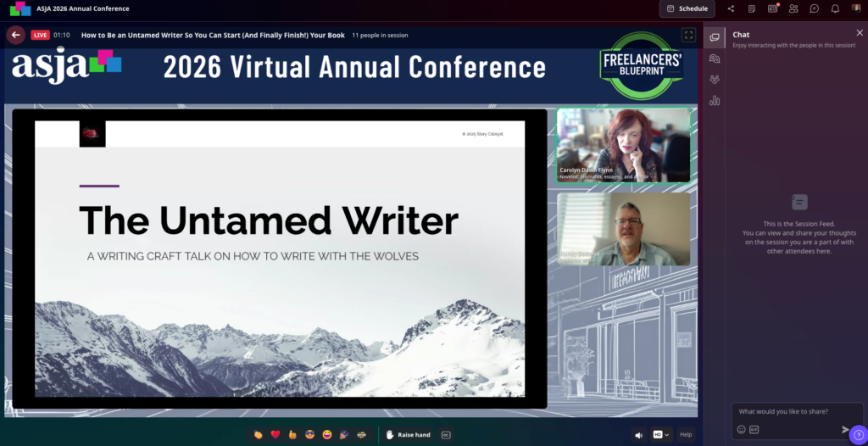Click the Raise hand button

coord(408,435)
